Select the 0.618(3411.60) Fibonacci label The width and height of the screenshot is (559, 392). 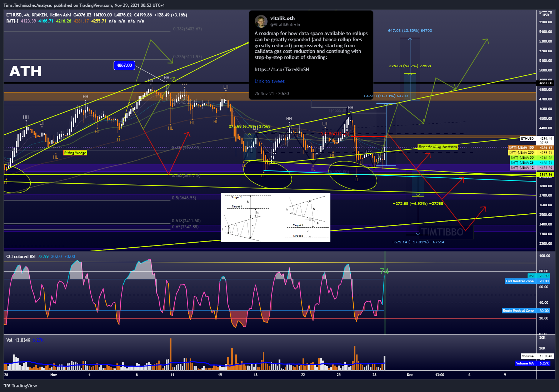pyautogui.click(x=186, y=221)
